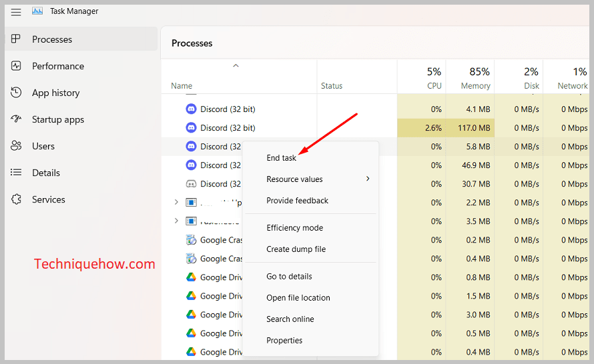The image size is (594, 364).
Task: Sort by the Name column header
Action: [182, 86]
